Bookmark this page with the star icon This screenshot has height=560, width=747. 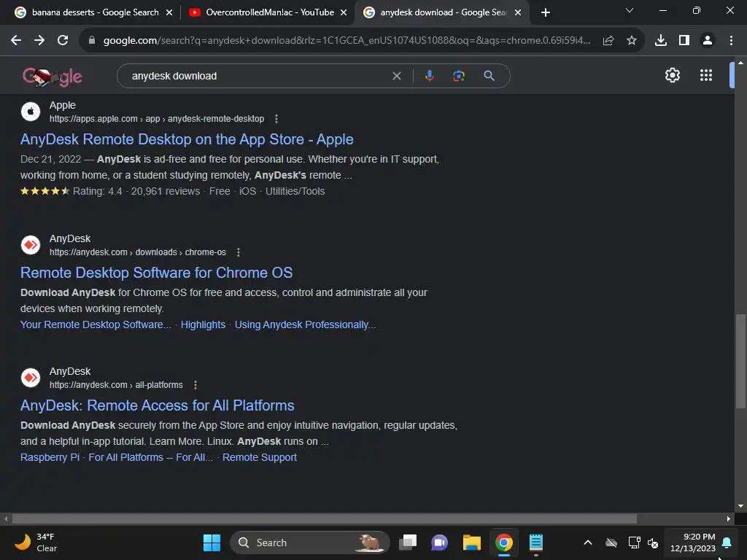tap(631, 41)
